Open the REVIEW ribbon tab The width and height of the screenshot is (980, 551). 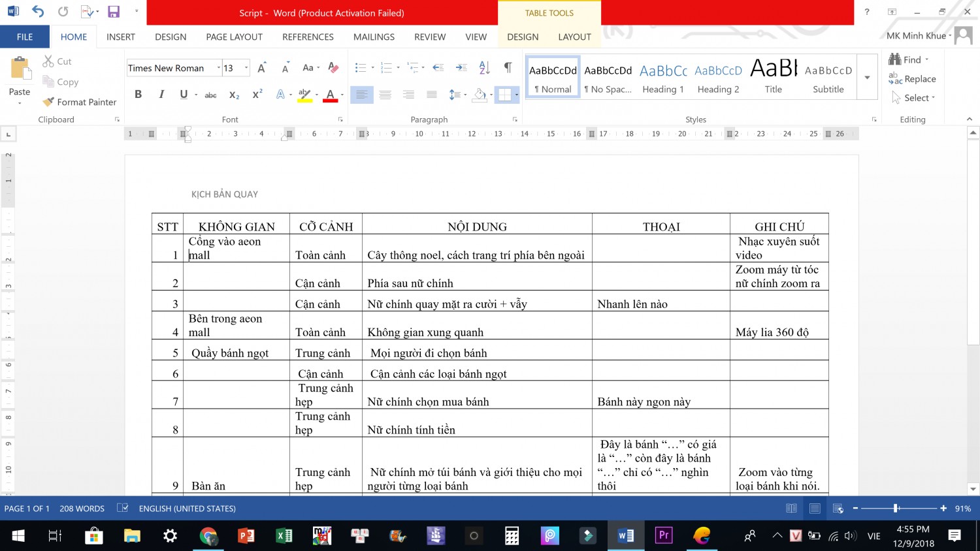point(430,37)
